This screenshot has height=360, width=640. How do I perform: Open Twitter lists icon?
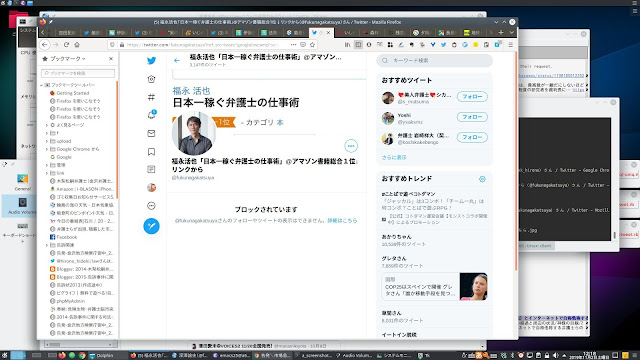coord(151,169)
